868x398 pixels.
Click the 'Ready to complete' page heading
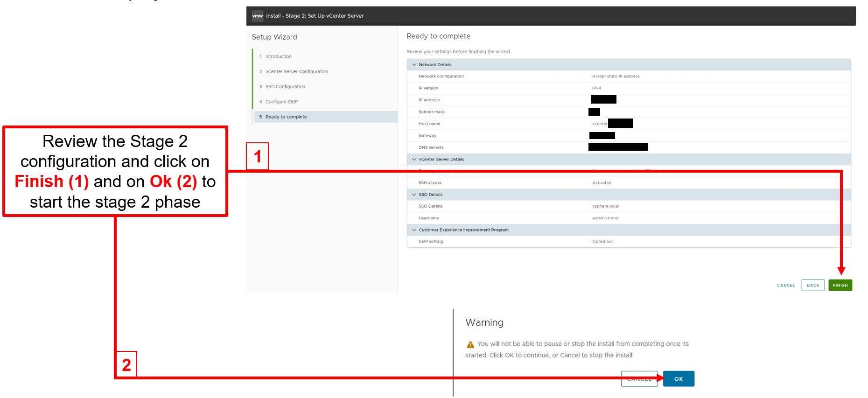[x=438, y=36]
